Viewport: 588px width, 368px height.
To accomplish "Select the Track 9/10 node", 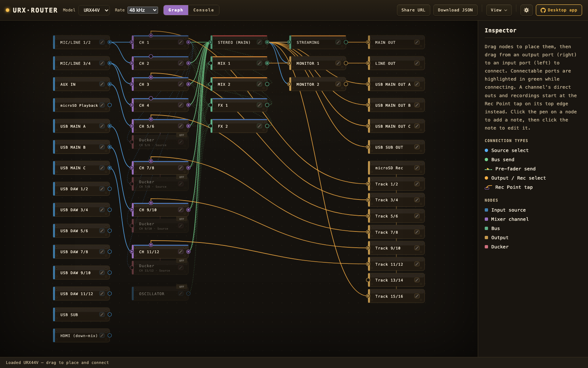I will pyautogui.click(x=396, y=248).
